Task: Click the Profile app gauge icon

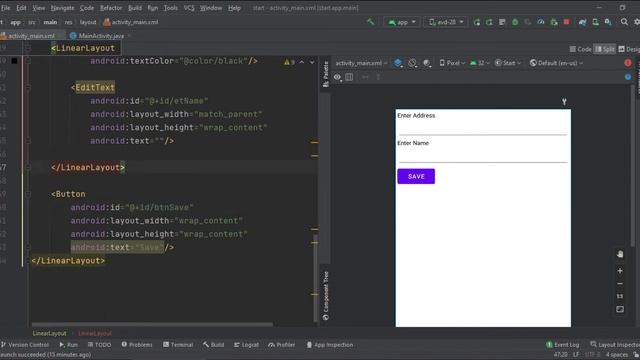Action: pyautogui.click(x=541, y=22)
